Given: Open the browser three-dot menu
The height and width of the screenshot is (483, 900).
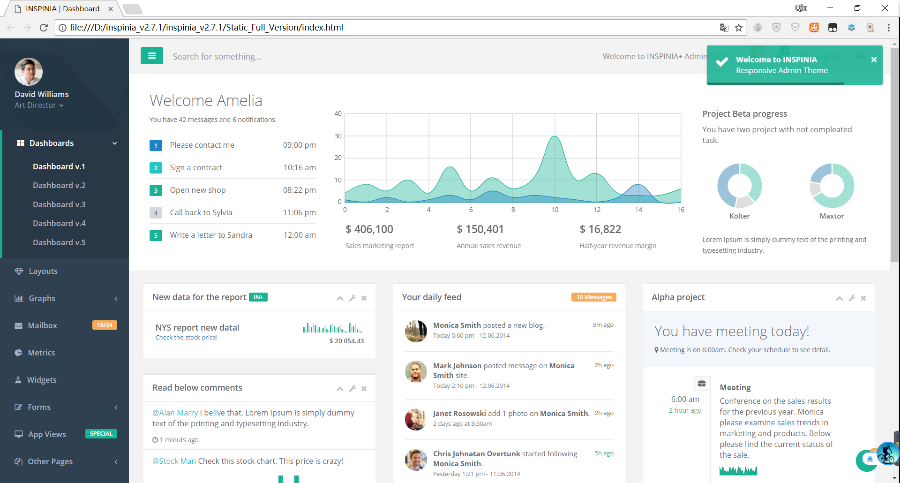Looking at the screenshot, I should tap(889, 28).
